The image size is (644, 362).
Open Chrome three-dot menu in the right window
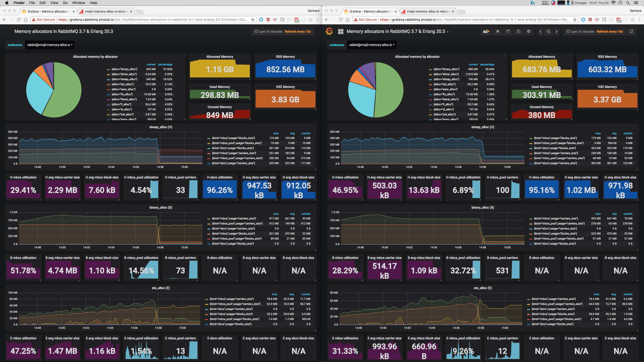click(x=639, y=20)
